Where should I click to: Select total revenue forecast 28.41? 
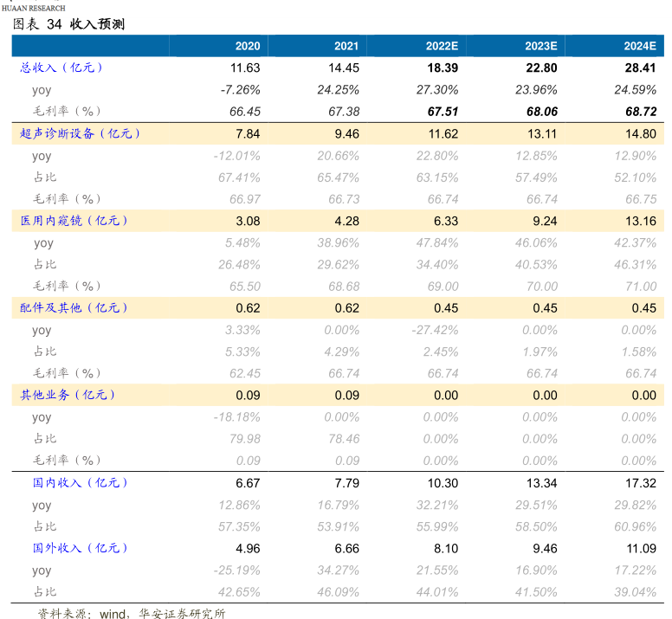[641, 68]
